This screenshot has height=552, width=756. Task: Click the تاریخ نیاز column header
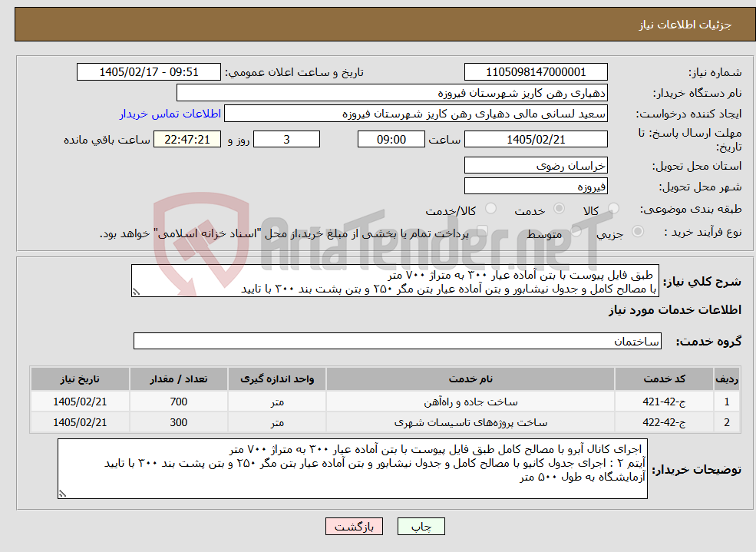point(80,379)
